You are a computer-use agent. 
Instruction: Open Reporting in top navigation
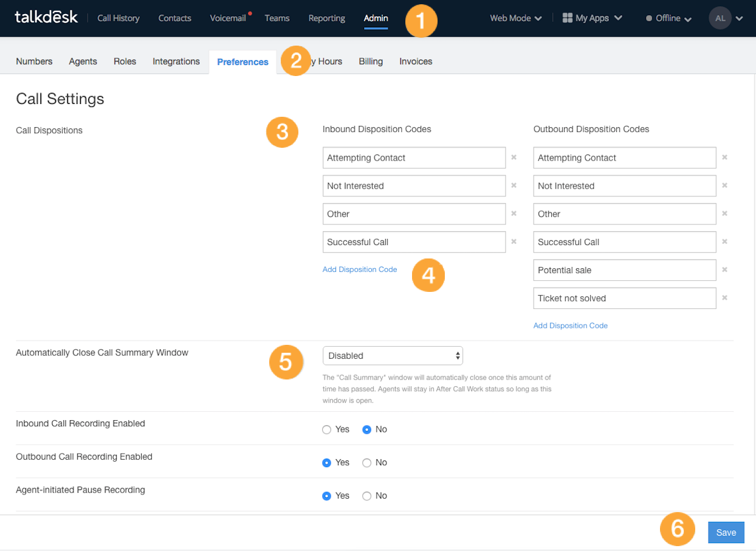(327, 18)
